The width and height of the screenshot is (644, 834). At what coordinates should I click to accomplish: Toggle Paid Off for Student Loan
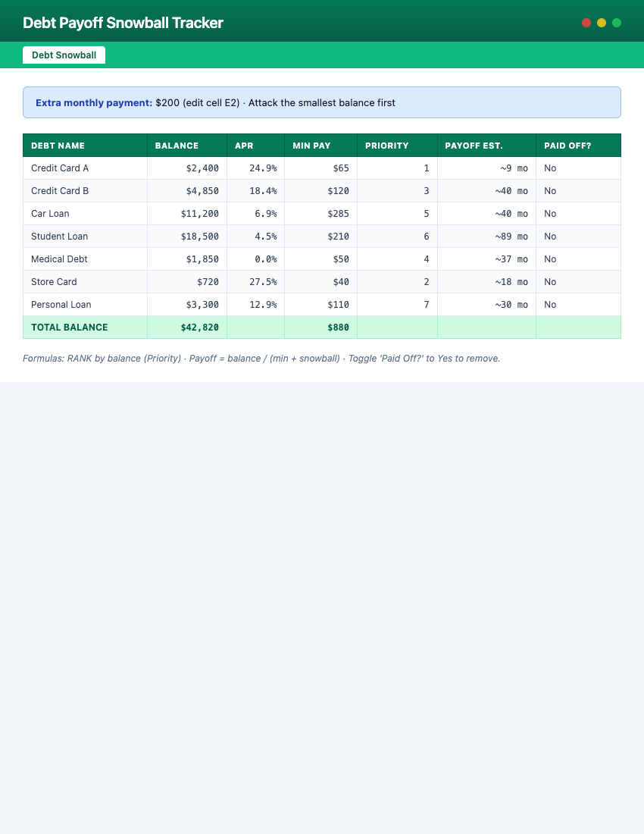tap(579, 236)
